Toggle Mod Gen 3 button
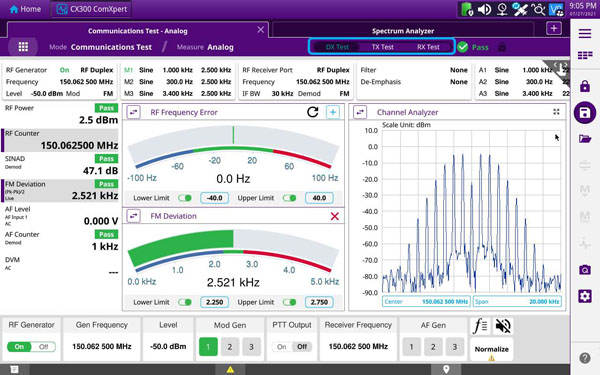Image resolution: width=600 pixels, height=375 pixels. pyautogui.click(x=251, y=347)
